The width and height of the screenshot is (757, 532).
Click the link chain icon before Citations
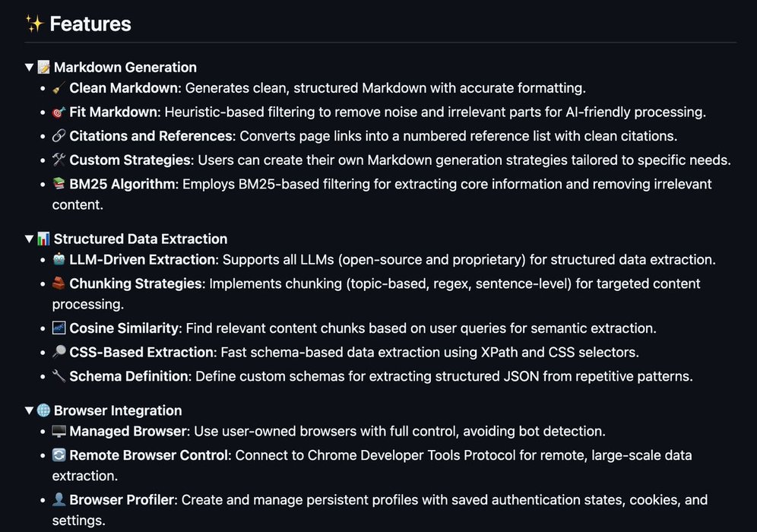pyautogui.click(x=59, y=135)
